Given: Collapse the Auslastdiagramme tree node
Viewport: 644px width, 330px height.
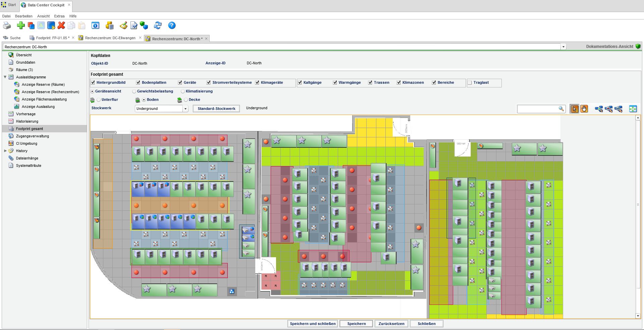Looking at the screenshot, I should click(5, 77).
